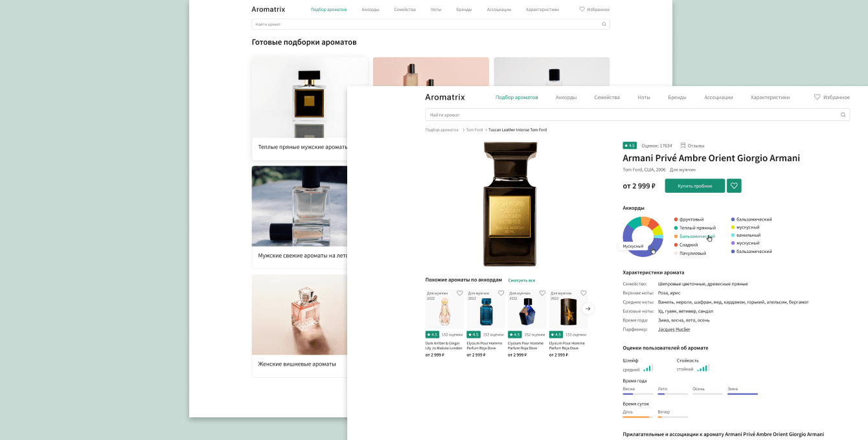
Task: Add perfume to favorites with green heart button
Action: click(734, 186)
